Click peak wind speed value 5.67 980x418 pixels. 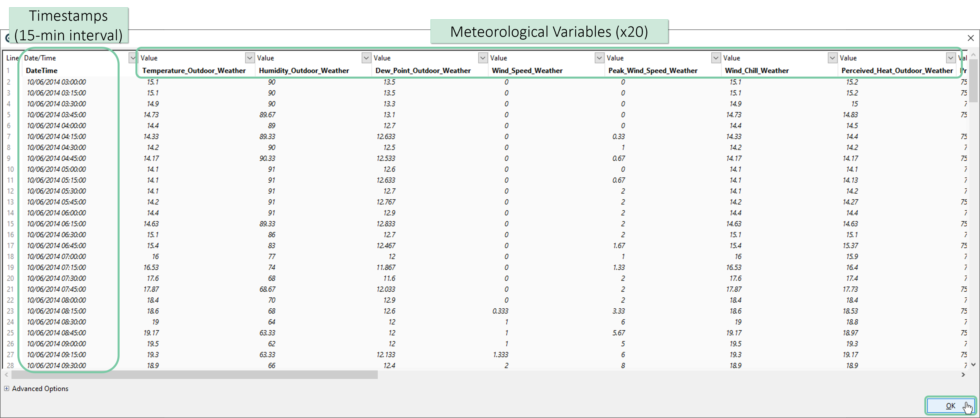[619, 333]
